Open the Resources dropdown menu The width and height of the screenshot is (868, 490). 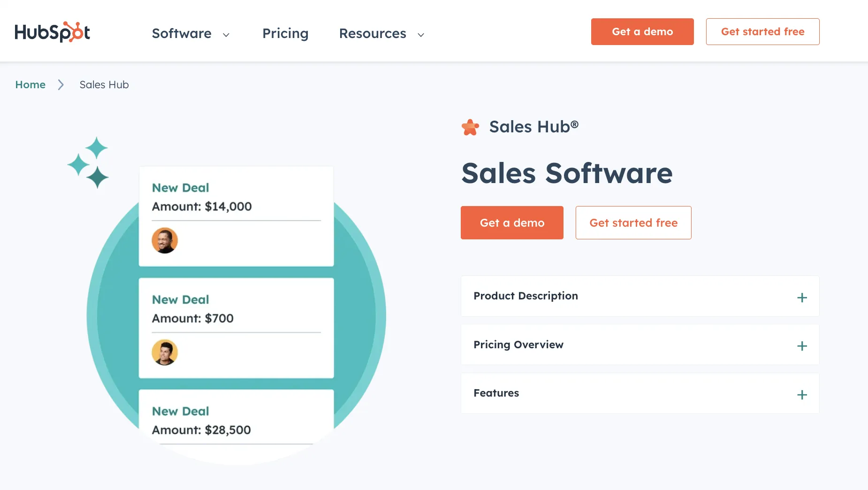point(373,33)
